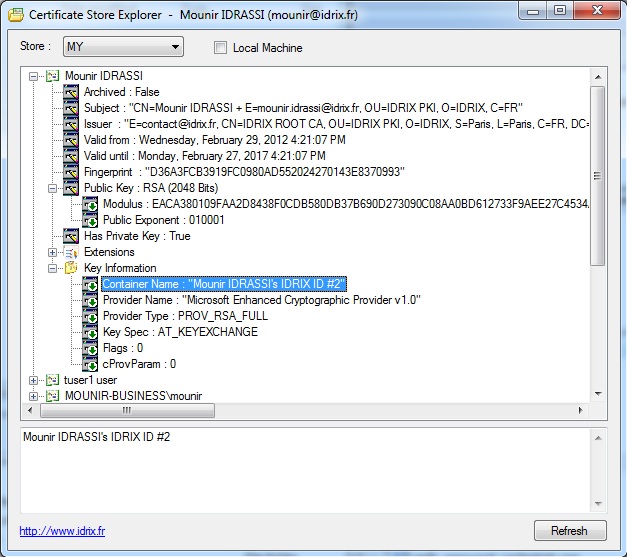Expand the MOUNIR-BUSINESS\mounir certificate
This screenshot has height=557, width=627.
click(x=34, y=396)
